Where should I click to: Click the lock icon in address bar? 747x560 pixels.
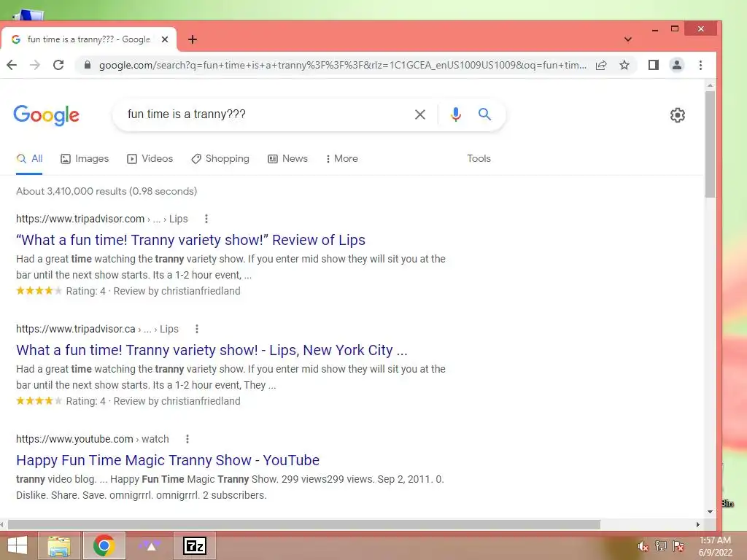88,65
